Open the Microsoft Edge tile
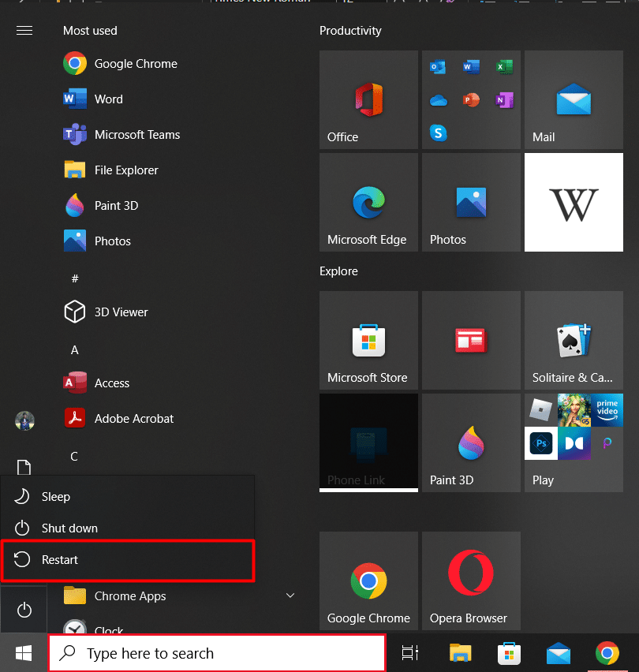This screenshot has height=672, width=639. (x=368, y=202)
